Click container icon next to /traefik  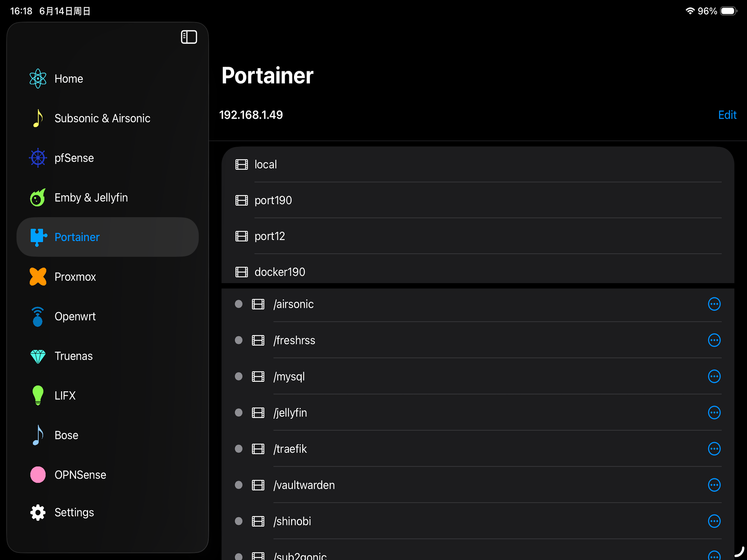[x=258, y=448]
